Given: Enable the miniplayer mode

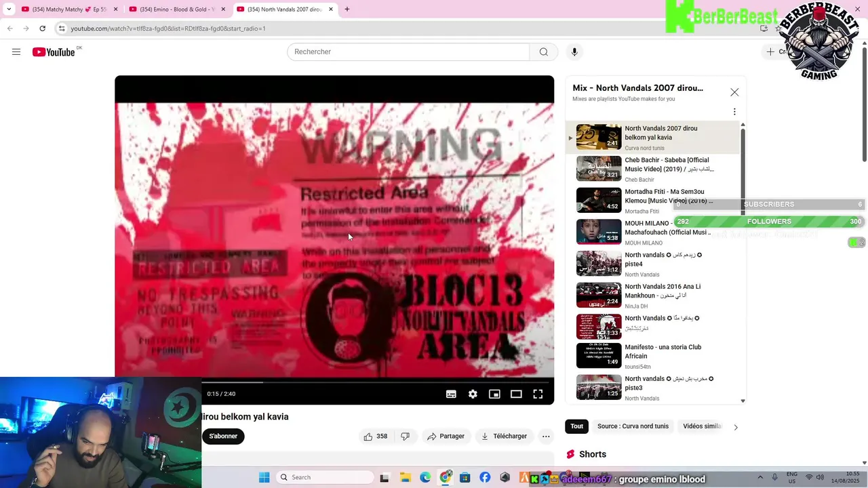Looking at the screenshot, I should coord(494,394).
